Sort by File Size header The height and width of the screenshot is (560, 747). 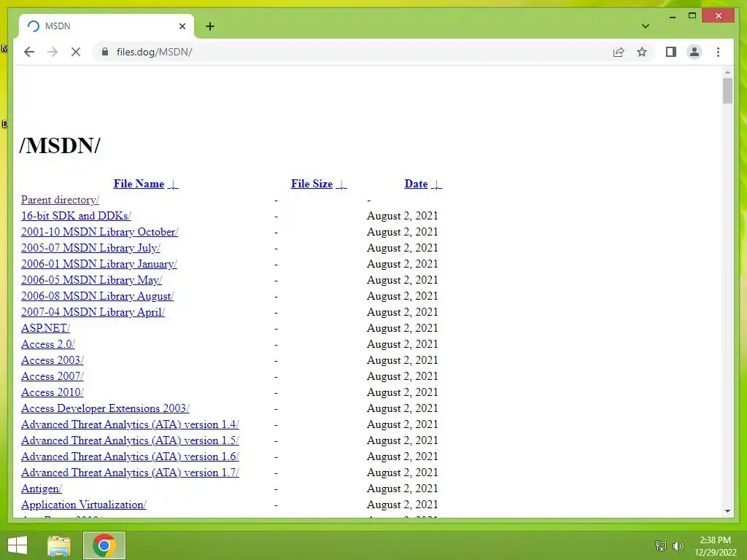tap(311, 184)
